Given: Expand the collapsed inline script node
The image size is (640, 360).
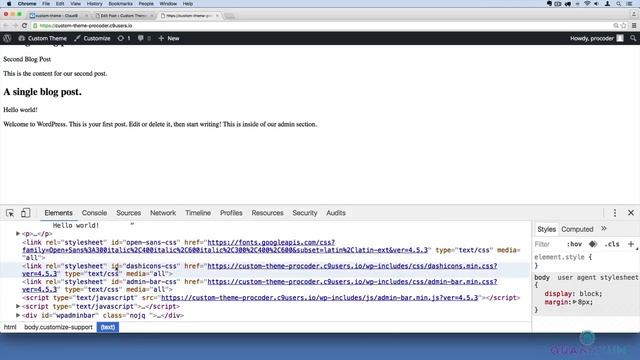Looking at the screenshot, I should point(18,306).
